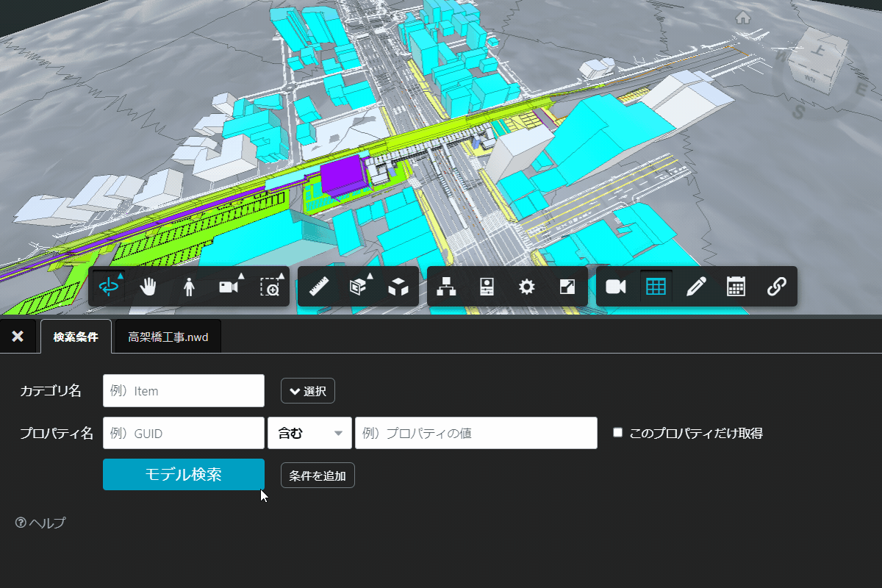The height and width of the screenshot is (588, 882).
Task: Switch to the 高架橋工事.nwd tab
Action: point(168,337)
